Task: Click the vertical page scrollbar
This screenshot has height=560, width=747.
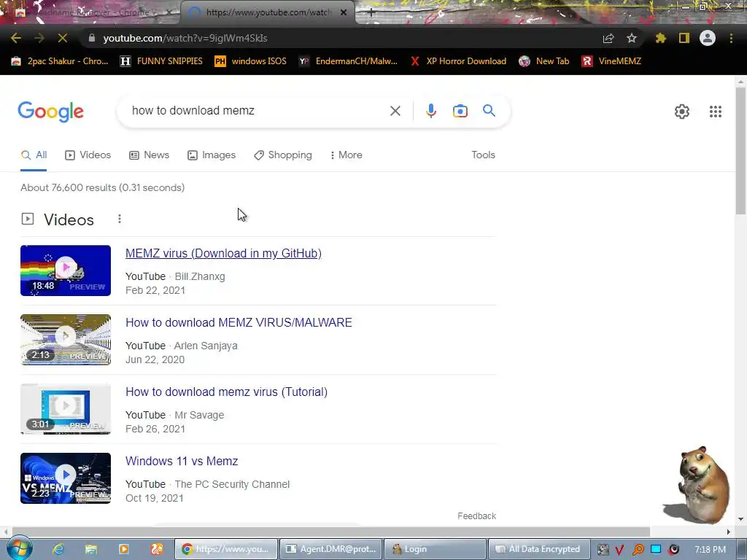Action: tap(741, 151)
